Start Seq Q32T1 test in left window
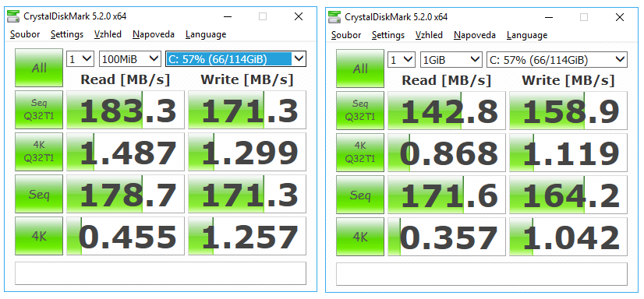 point(39,110)
